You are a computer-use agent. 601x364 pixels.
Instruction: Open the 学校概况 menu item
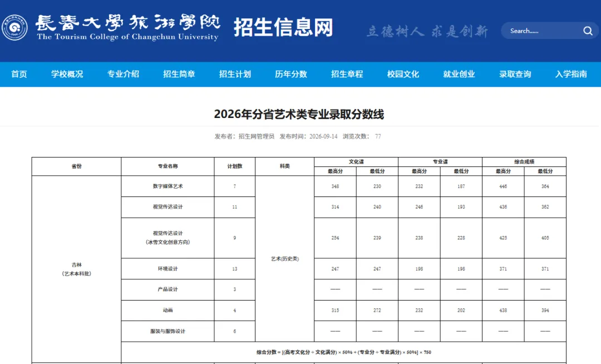(67, 75)
